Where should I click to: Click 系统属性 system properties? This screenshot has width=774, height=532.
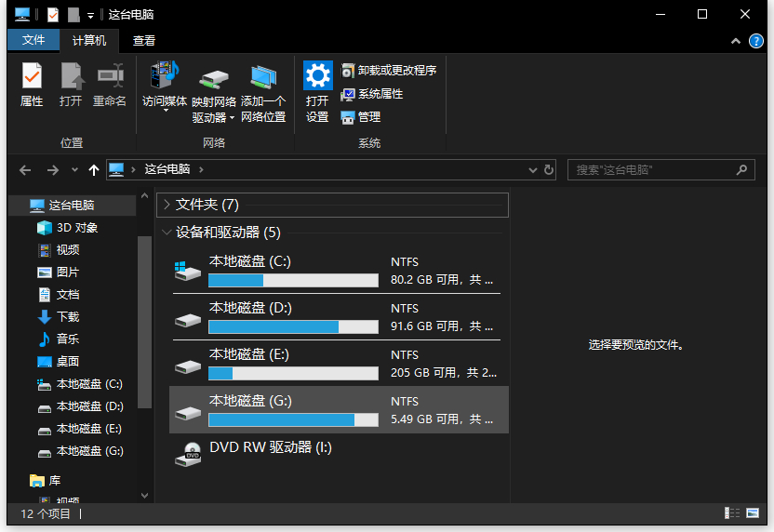372,94
